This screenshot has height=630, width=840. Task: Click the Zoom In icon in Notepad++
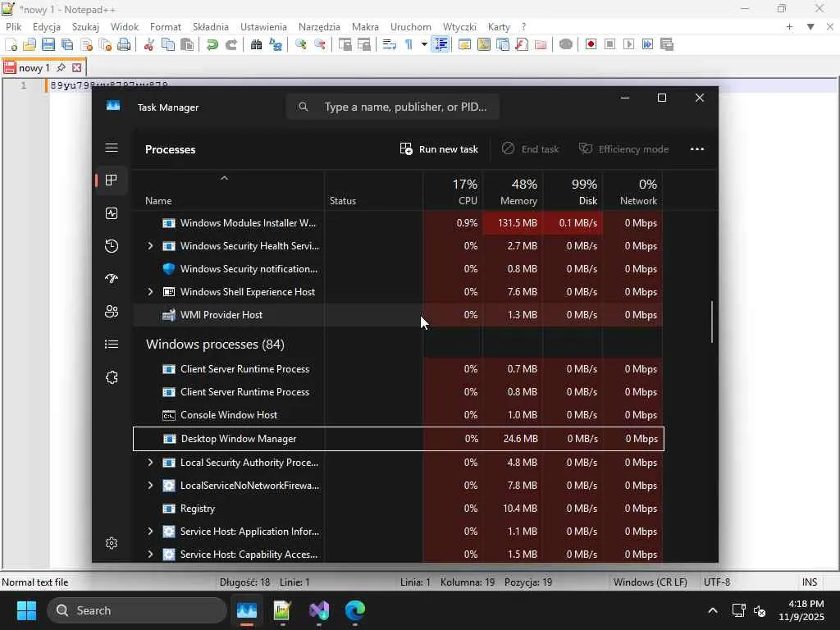pos(300,44)
